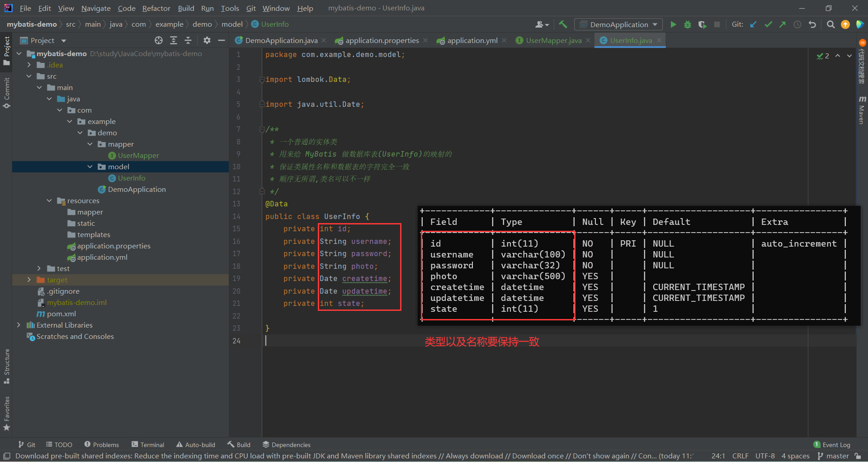Click the lock read-only status icon
This screenshot has width=868, height=462.
(858, 456)
